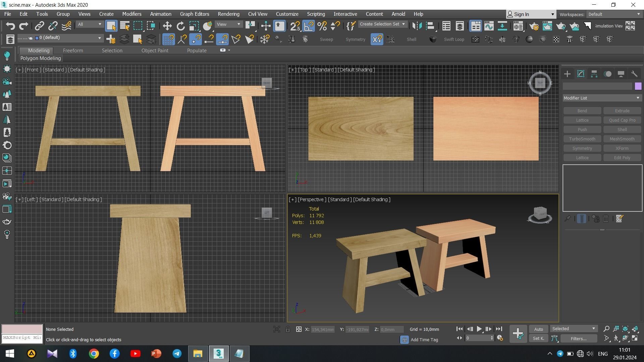Image resolution: width=644 pixels, height=362 pixels.
Task: Select the Select and Link tool
Action: [x=40, y=26]
